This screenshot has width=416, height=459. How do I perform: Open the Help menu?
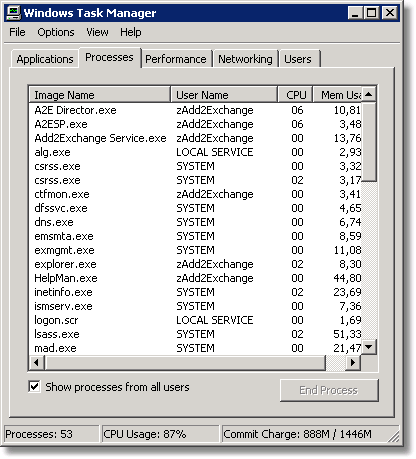pos(131,32)
